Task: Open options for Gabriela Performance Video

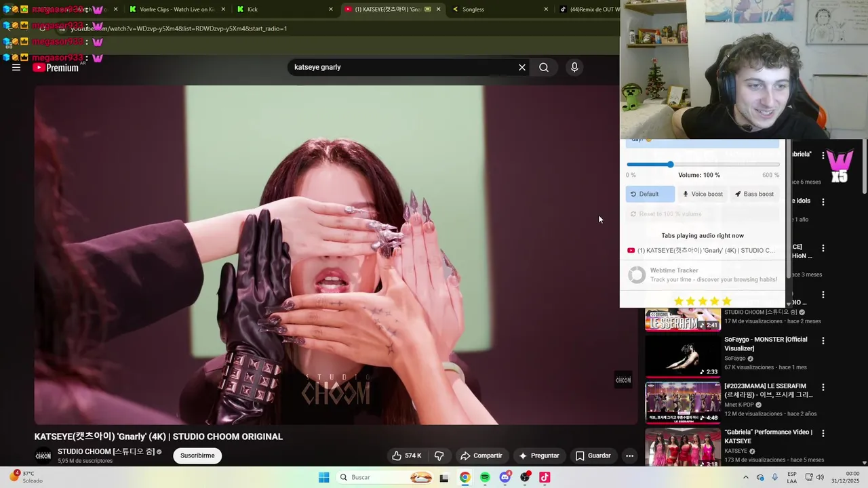Action: (823, 433)
